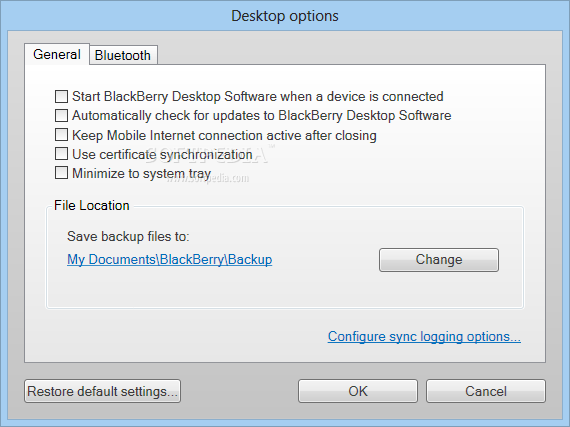Click the Use certificate synchronization label text

162,154
